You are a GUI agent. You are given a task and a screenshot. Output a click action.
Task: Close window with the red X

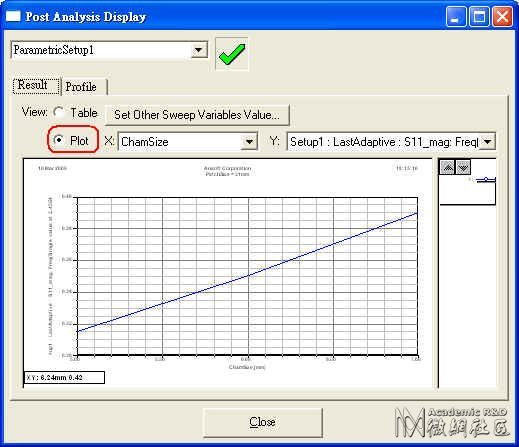coord(502,16)
